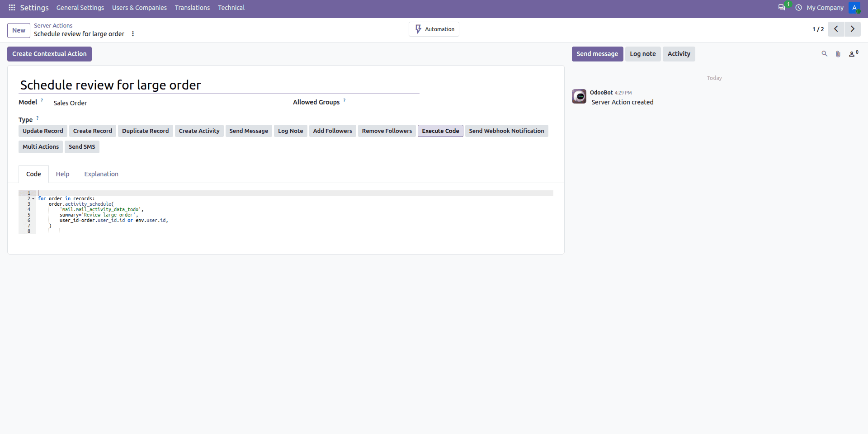The image size is (868, 434).
Task: Attach files using the paperclip icon
Action: click(838, 54)
